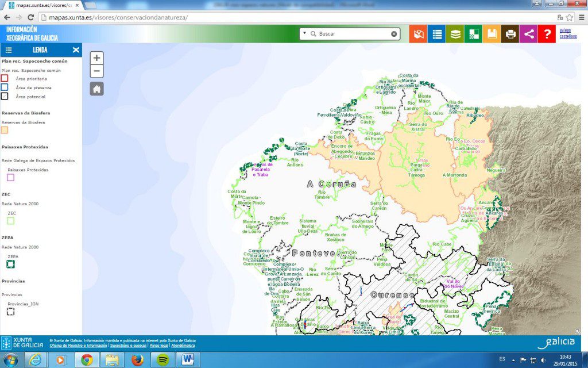Click into the Buscar search box
Image resolution: width=588 pixels, height=368 pixels.
coord(351,34)
